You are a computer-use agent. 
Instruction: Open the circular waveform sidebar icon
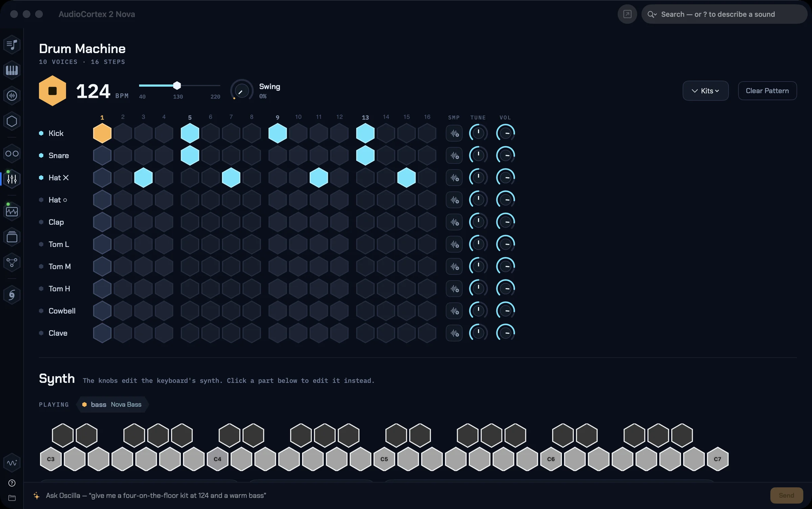pos(12,96)
